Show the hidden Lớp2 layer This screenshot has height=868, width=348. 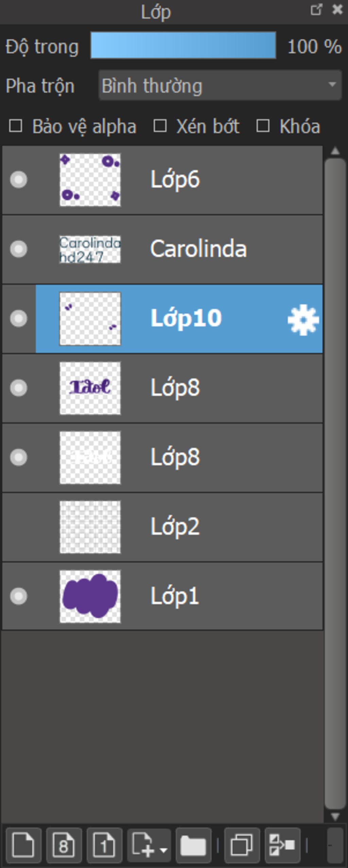click(19, 527)
